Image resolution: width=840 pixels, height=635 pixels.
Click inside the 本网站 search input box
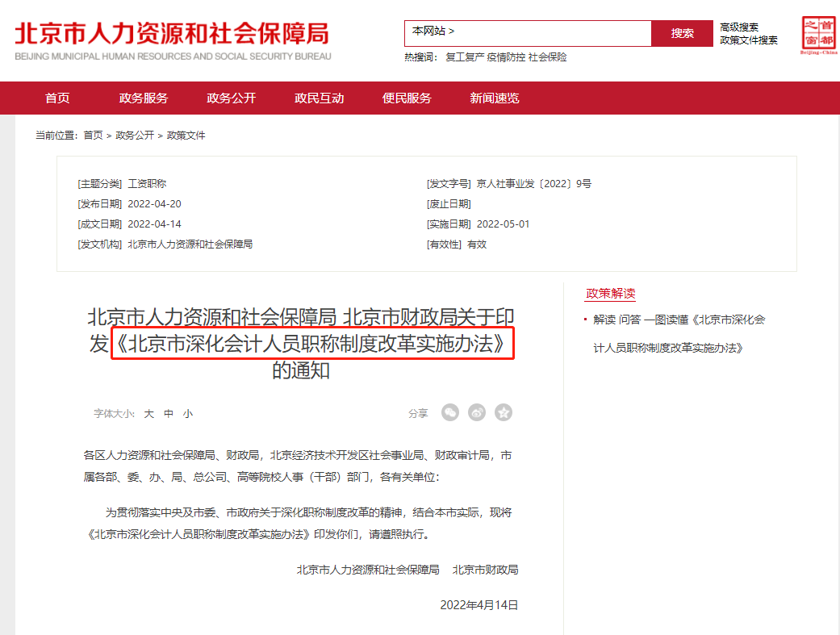(524, 33)
